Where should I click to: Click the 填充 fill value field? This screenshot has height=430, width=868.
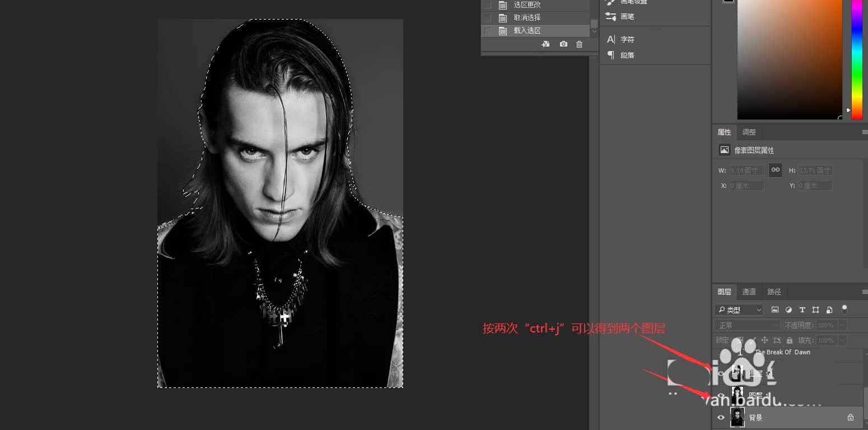pos(827,340)
